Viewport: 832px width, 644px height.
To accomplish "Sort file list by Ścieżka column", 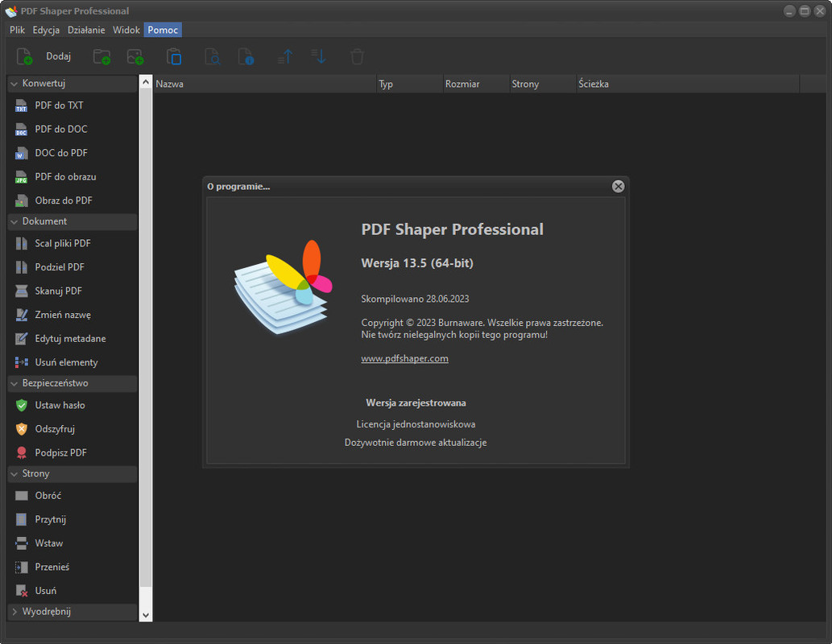I will pyautogui.click(x=688, y=84).
